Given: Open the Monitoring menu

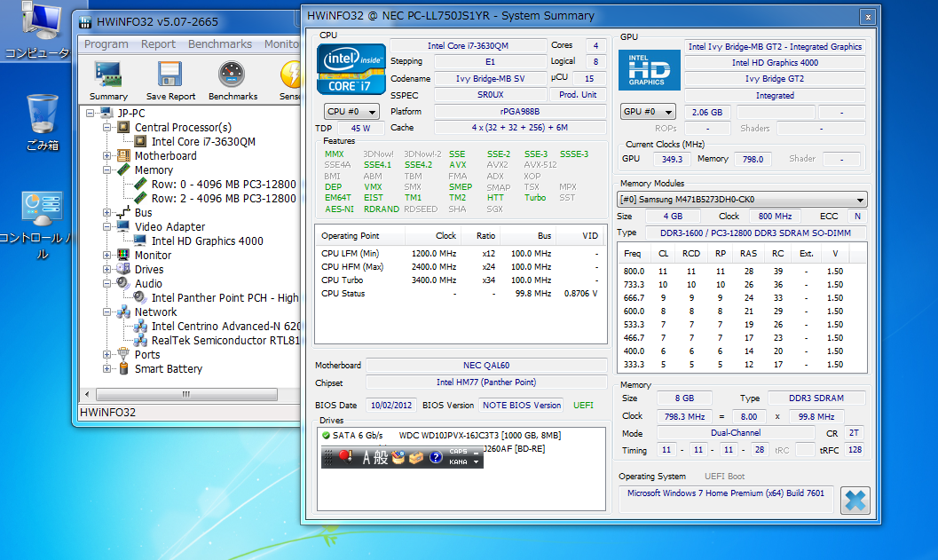Looking at the screenshot, I should 281,43.
